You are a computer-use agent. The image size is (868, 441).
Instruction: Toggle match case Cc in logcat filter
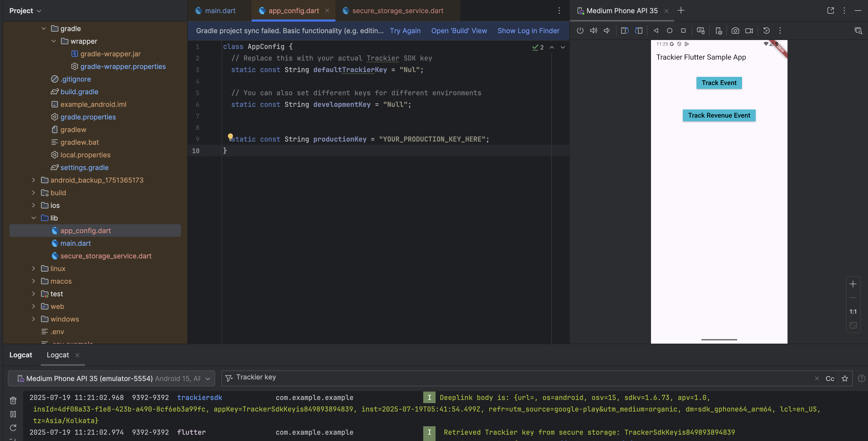tap(830, 378)
